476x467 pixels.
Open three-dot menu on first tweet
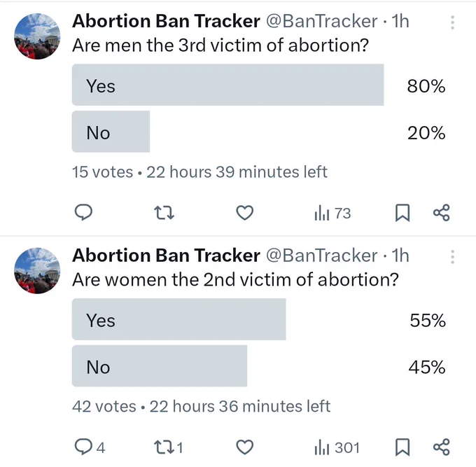click(x=452, y=22)
